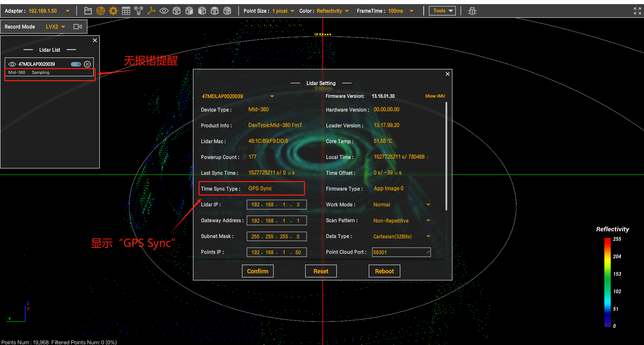Click the Product Info DevType:Mid-360 FmT value
Image resolution: width=644 pixels, height=345 pixels.
coord(275,125)
